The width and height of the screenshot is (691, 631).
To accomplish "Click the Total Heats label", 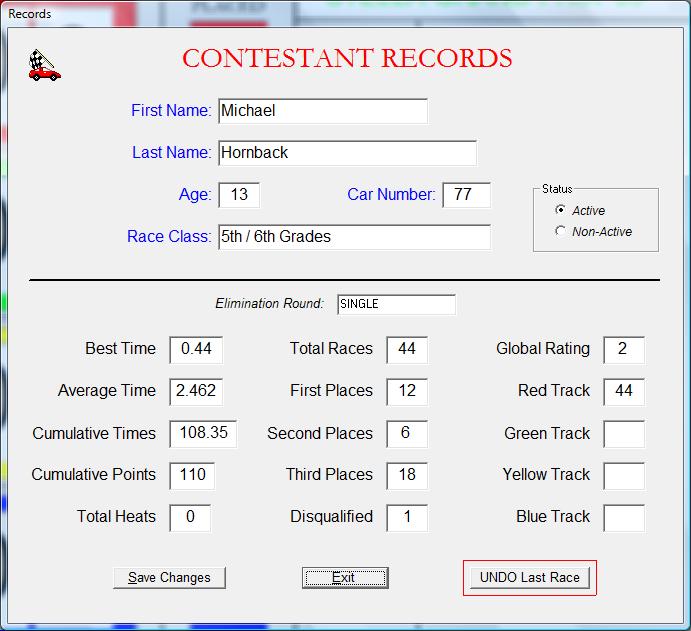I will pyautogui.click(x=116, y=516).
